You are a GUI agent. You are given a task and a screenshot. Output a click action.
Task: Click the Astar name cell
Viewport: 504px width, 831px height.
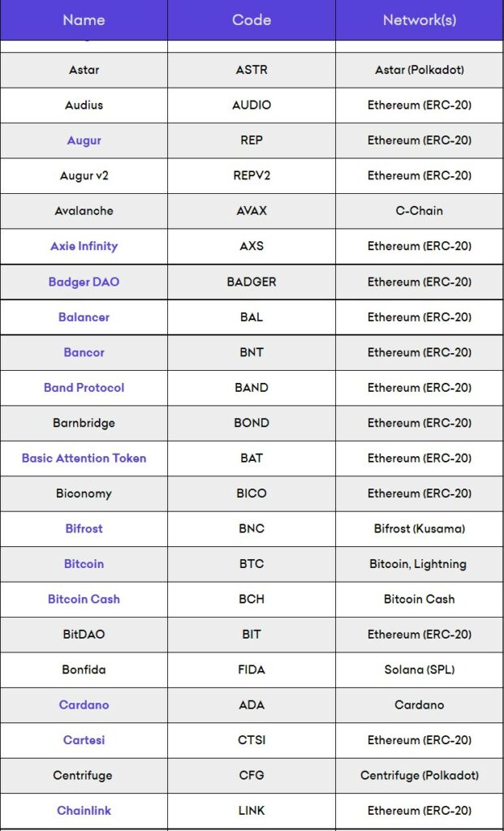point(84,70)
